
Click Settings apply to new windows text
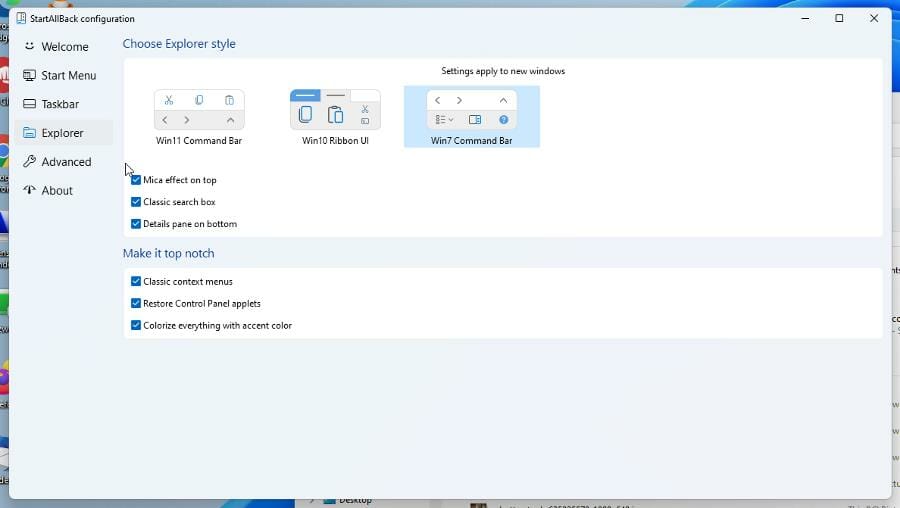tap(503, 71)
